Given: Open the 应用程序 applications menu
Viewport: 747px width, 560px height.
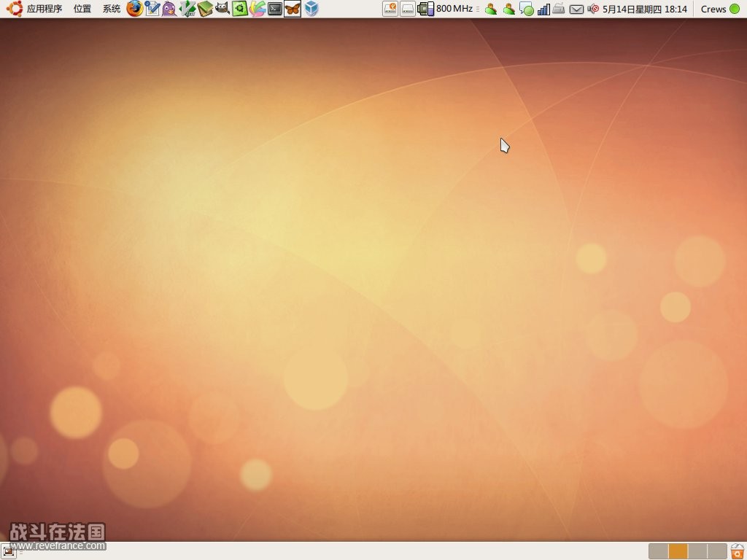Looking at the screenshot, I should [x=44, y=9].
